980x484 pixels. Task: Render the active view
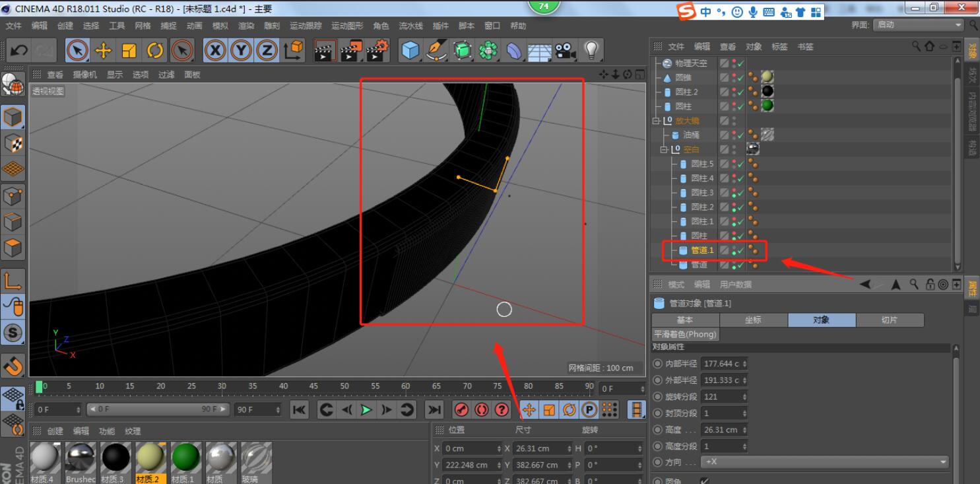pos(325,51)
